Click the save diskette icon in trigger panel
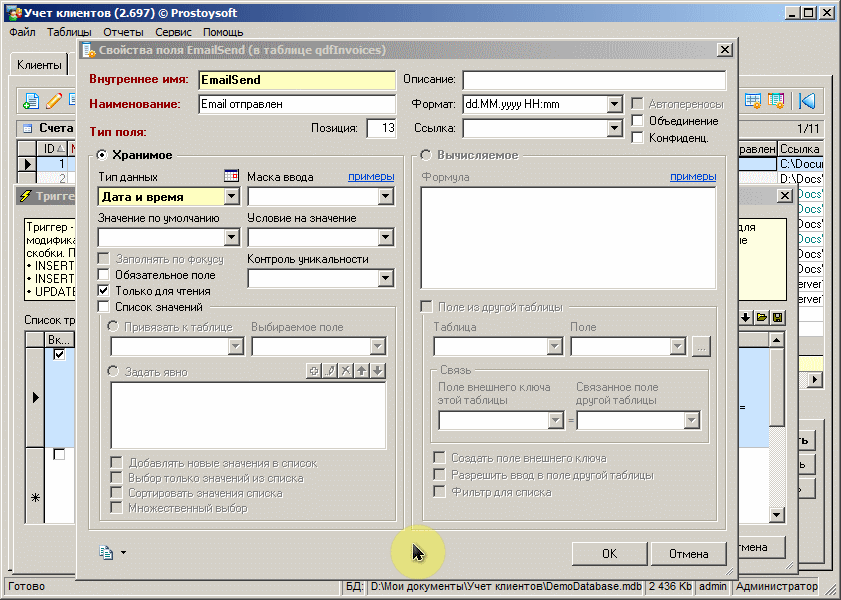This screenshot has width=841, height=600. 777,318
